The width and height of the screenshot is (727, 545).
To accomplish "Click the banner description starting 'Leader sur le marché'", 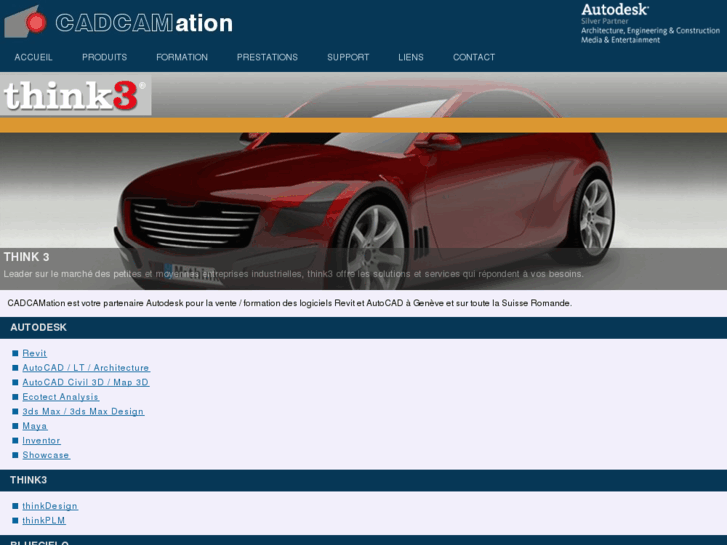I will click(293, 274).
